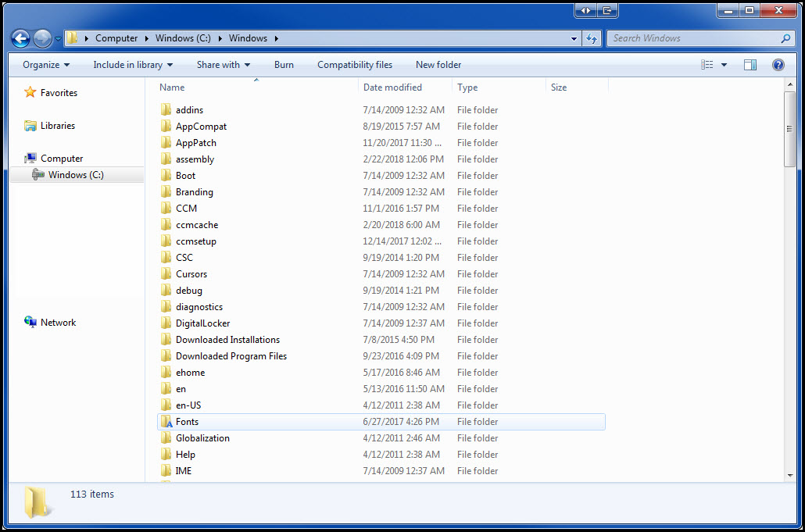The image size is (805, 532).
Task: Select Windows (C:) drive in the sidebar
Action: coord(75,174)
